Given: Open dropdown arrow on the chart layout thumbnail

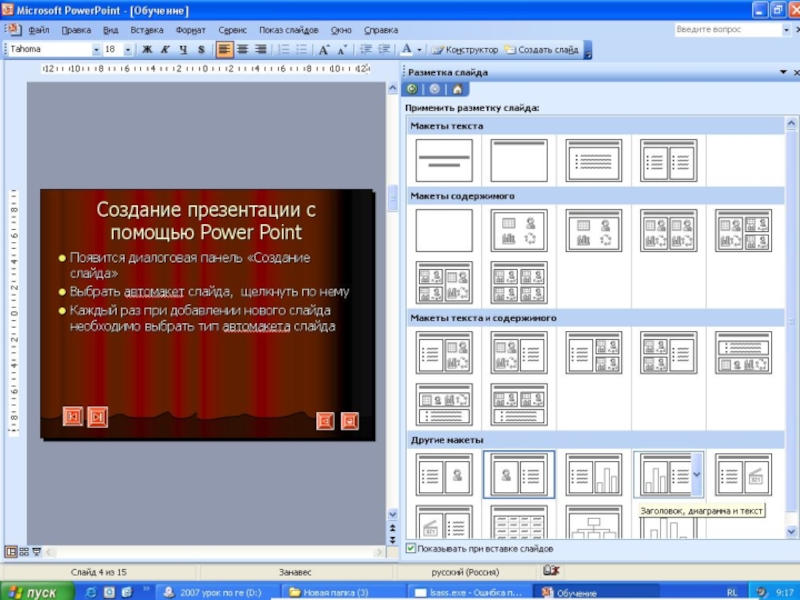Looking at the screenshot, I should 696,474.
